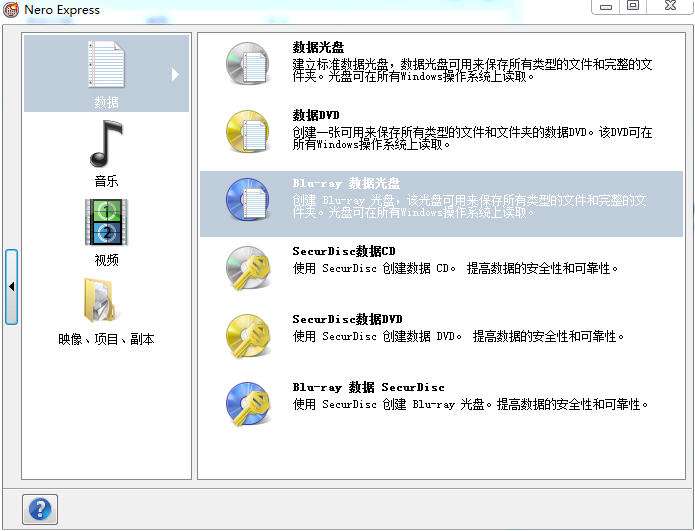Click description starting 建立标准数据光盘
Image resolution: width=695 pixels, height=531 pixels.
472,70
